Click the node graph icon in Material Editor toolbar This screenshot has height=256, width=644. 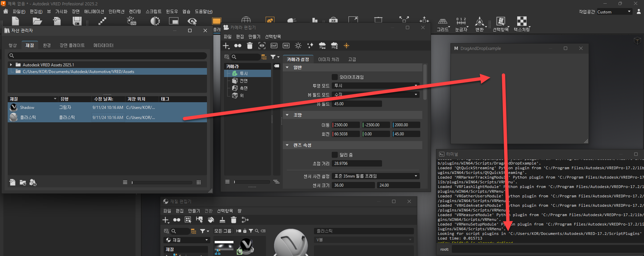coord(245,220)
